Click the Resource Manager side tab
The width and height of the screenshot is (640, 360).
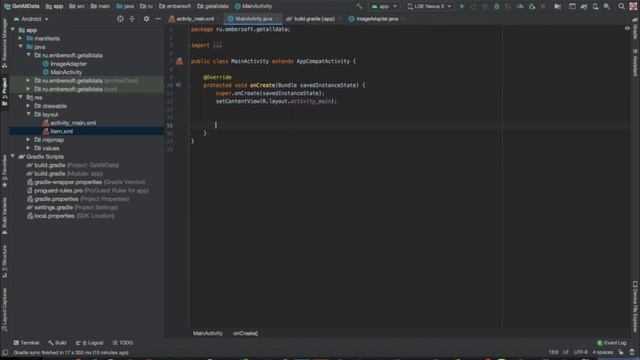point(4,44)
